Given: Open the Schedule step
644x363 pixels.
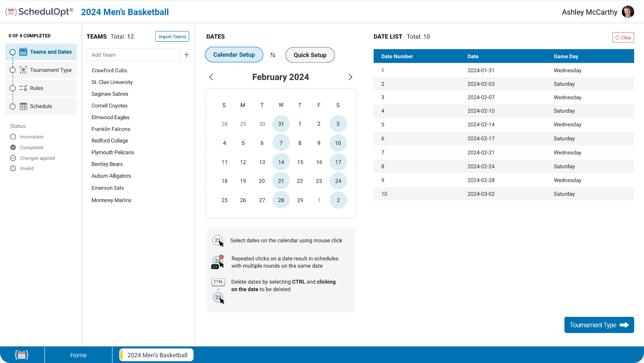Looking at the screenshot, I should pyautogui.click(x=41, y=106).
